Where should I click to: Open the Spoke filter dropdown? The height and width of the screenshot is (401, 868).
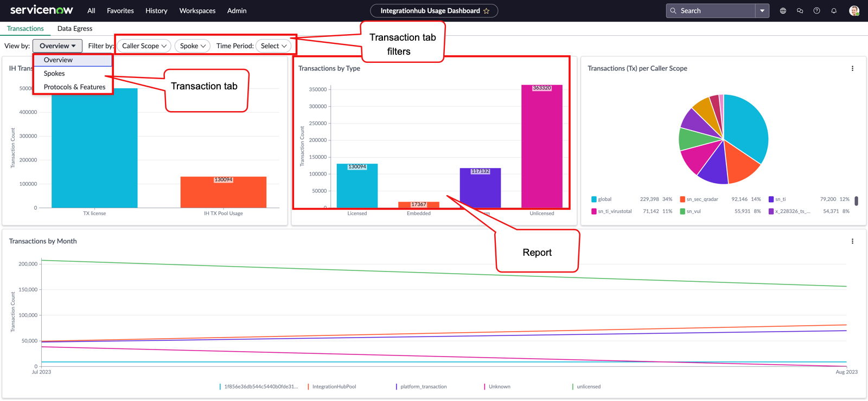pyautogui.click(x=193, y=46)
